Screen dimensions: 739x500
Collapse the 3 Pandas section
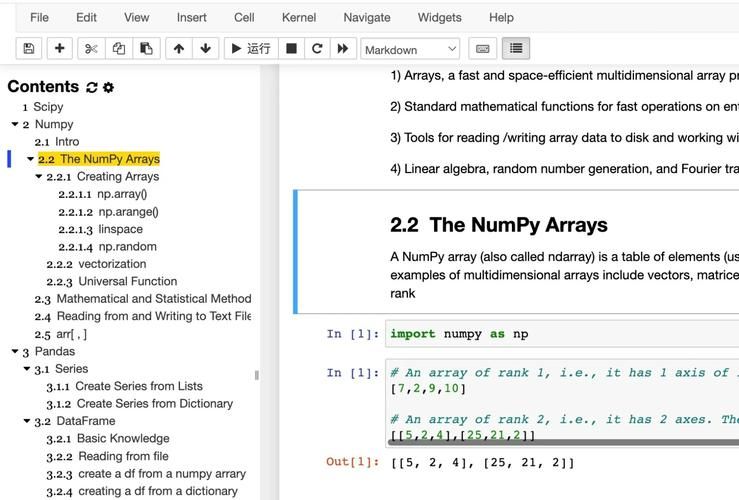[x=15, y=351]
